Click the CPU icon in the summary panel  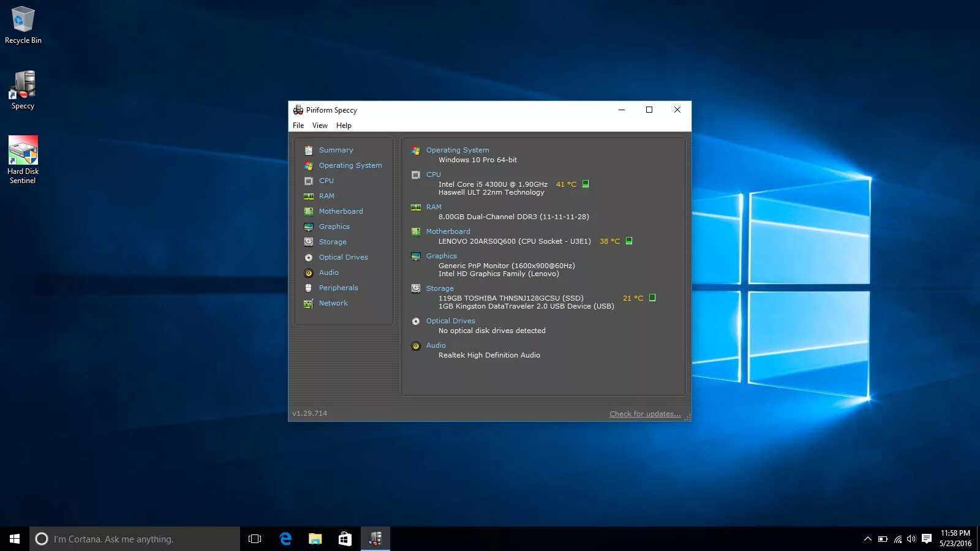[x=416, y=174]
